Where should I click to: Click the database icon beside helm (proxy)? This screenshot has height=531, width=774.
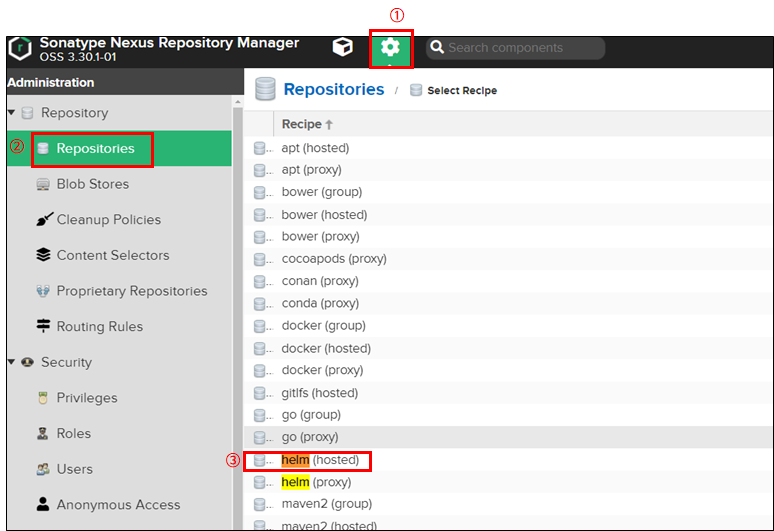[260, 482]
